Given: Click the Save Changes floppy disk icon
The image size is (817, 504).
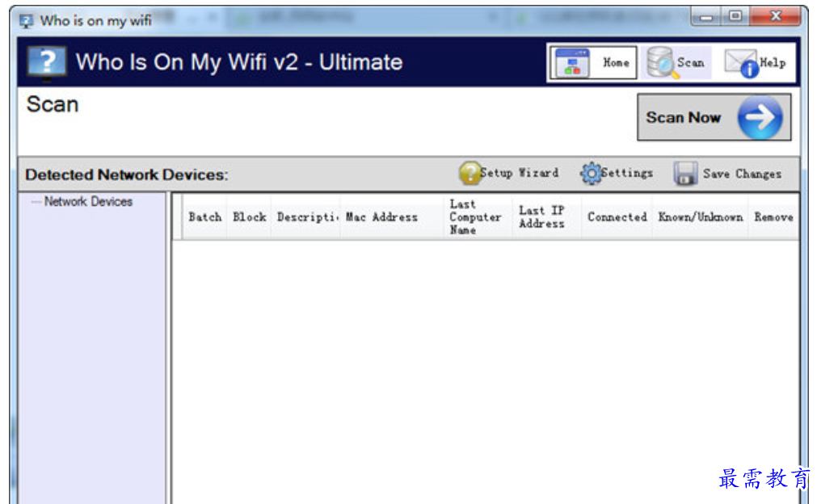Looking at the screenshot, I should click(x=685, y=174).
